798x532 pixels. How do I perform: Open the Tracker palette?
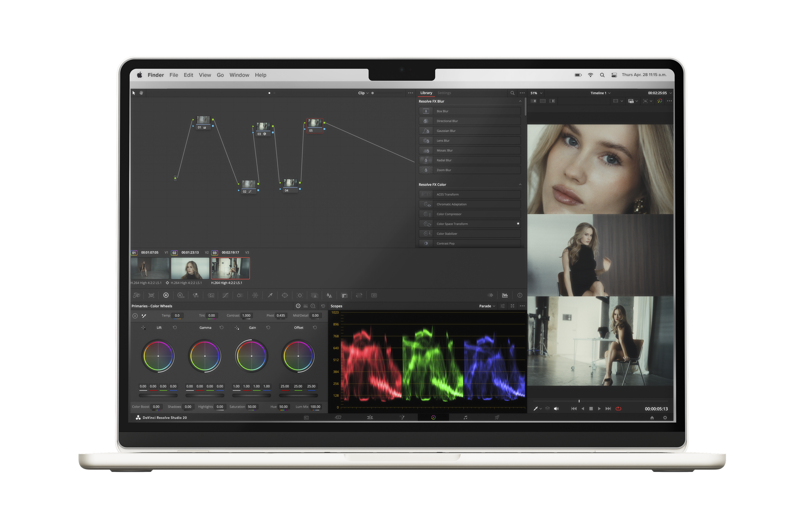pyautogui.click(x=300, y=295)
